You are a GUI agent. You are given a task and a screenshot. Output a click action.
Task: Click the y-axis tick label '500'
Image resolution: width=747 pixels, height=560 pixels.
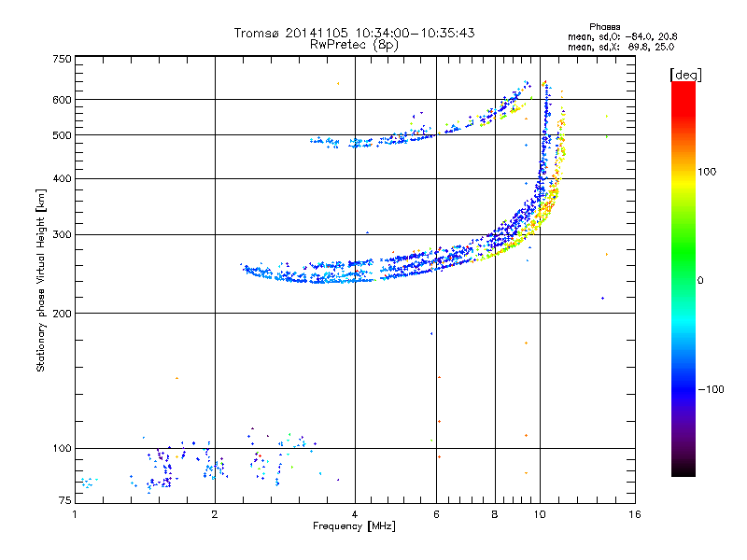point(62,135)
